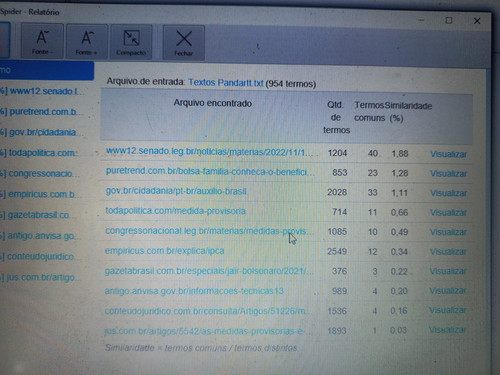
Task: Select antigo.anvisa.go... in the sidebar list
Action: (39, 236)
